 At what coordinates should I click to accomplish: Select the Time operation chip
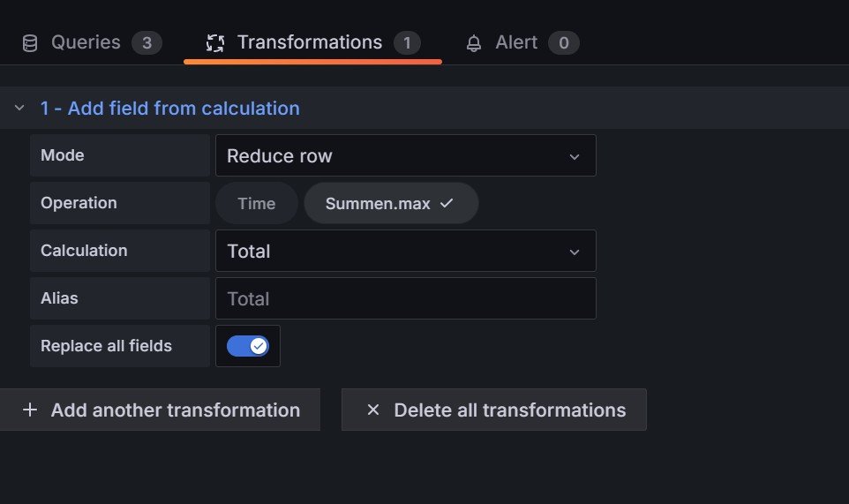(256, 204)
